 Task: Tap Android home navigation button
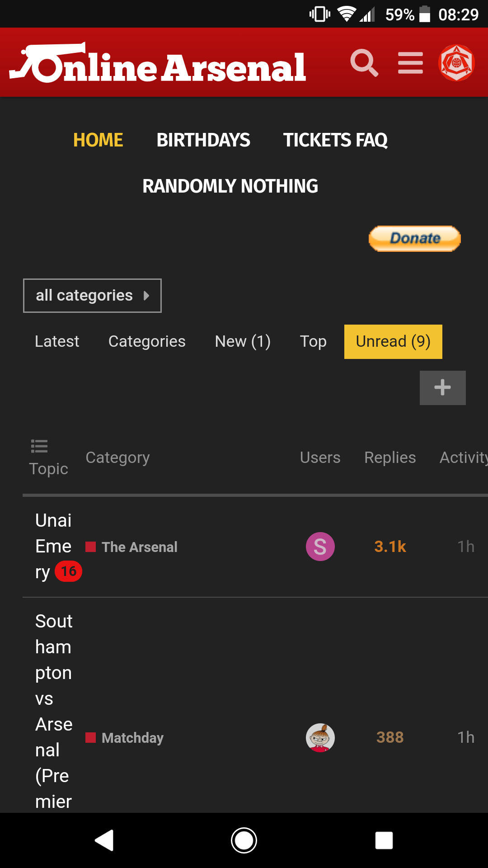pyautogui.click(x=244, y=840)
